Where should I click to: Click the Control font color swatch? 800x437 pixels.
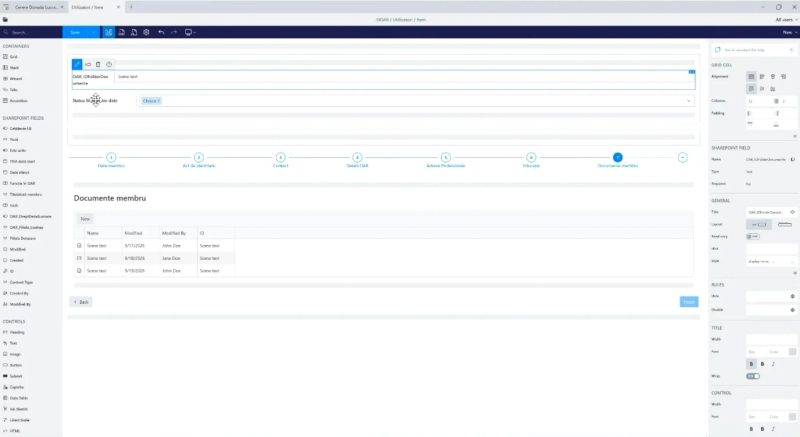point(792,417)
